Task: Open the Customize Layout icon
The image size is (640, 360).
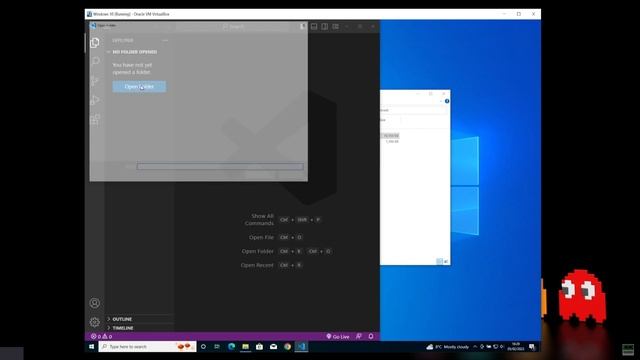Action: click(335, 27)
